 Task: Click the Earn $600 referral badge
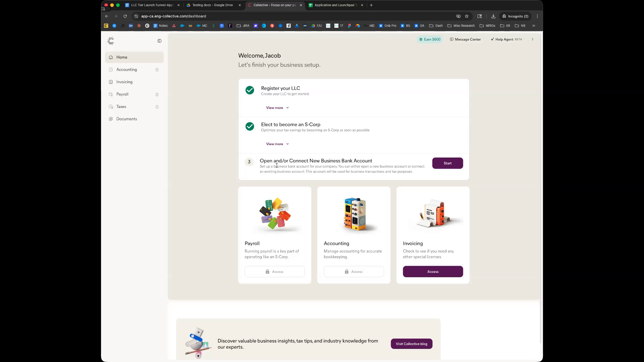pos(430,39)
